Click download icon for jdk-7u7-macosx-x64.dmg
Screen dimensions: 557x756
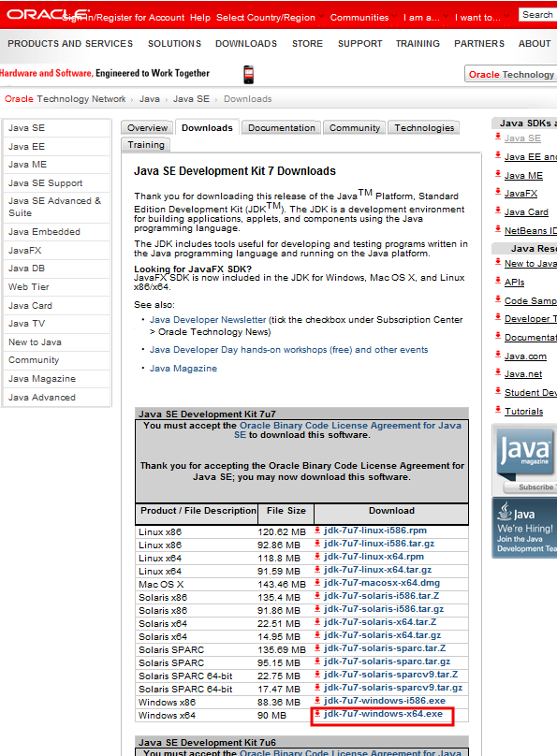pyautogui.click(x=317, y=583)
